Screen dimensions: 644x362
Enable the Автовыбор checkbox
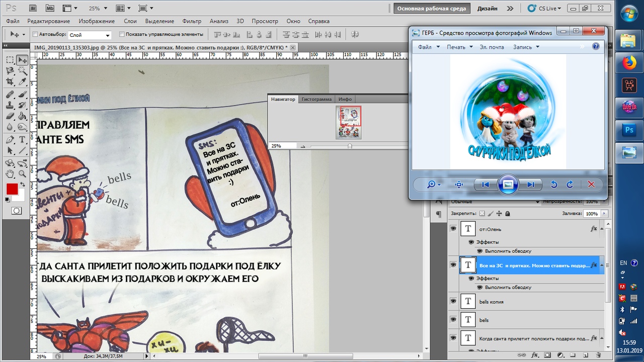coord(35,34)
